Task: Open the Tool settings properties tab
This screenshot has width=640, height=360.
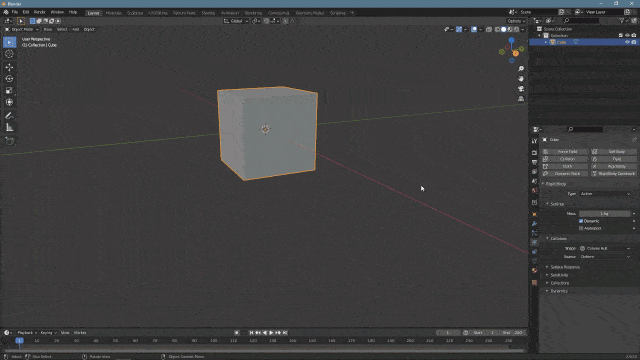Action: 534,141
